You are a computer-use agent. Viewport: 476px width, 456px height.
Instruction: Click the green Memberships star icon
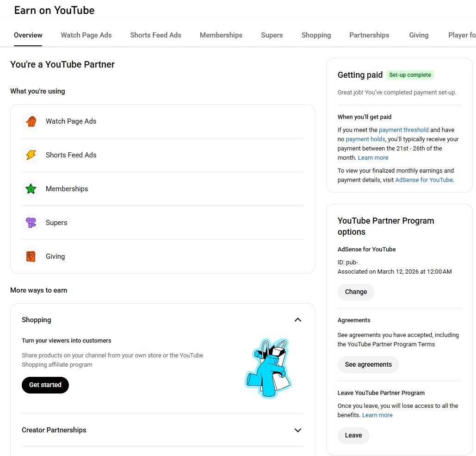click(31, 189)
